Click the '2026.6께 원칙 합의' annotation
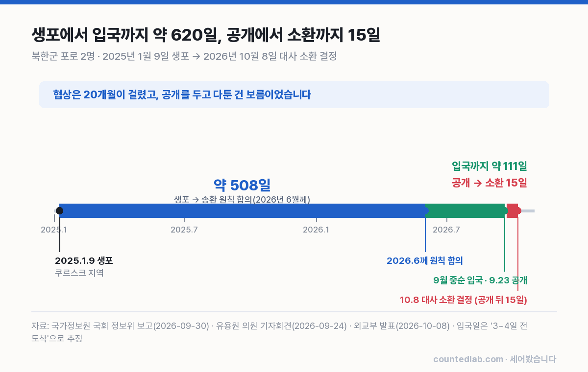Image resolution: width=588 pixels, height=372 pixels. click(x=425, y=260)
